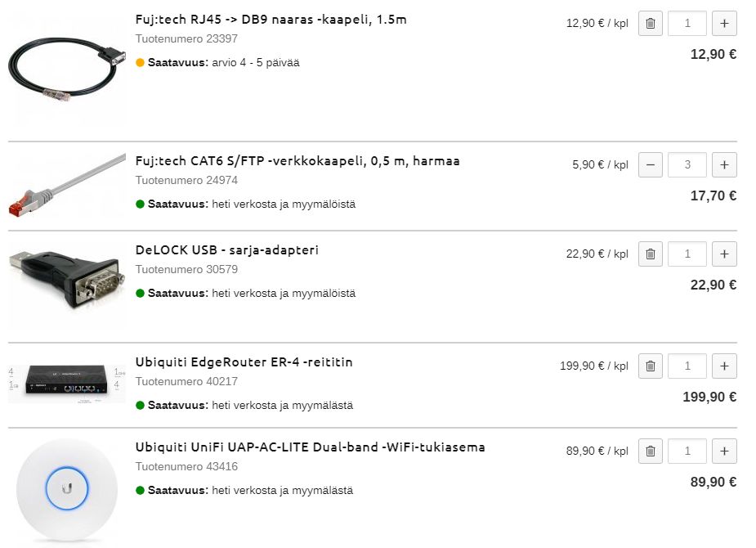Select the EdgeRouter ER-4 quantity field
Image resolution: width=756 pixels, height=548 pixels.
pos(687,366)
